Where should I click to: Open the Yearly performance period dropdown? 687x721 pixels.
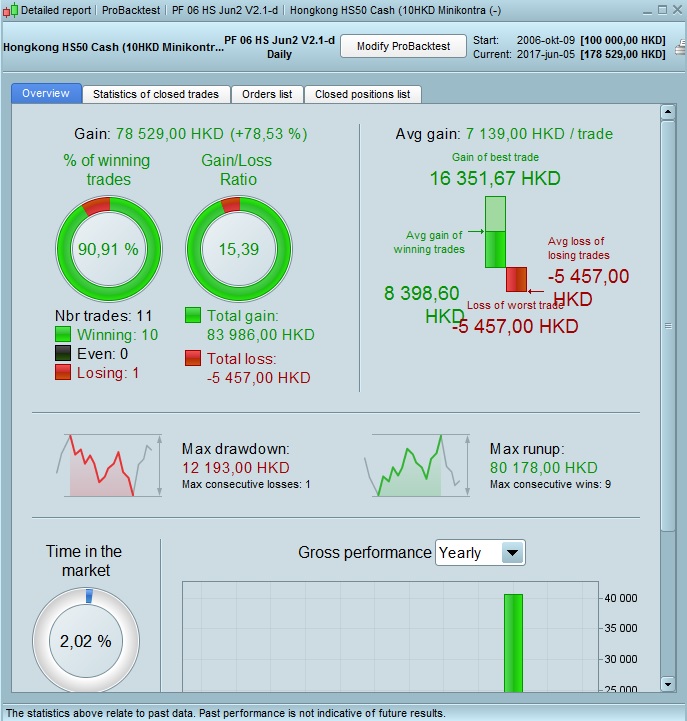480,552
